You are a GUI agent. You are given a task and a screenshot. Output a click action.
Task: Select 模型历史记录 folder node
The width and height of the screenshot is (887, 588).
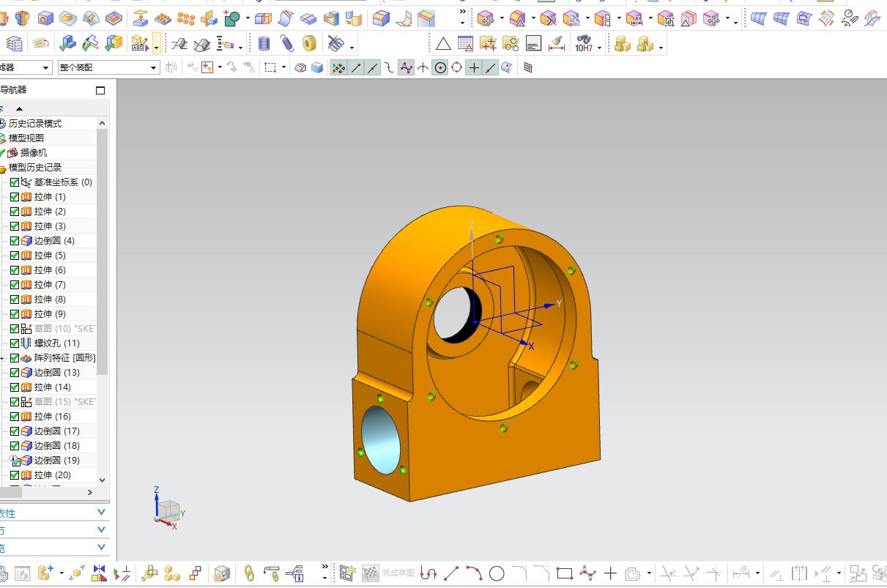(35, 168)
